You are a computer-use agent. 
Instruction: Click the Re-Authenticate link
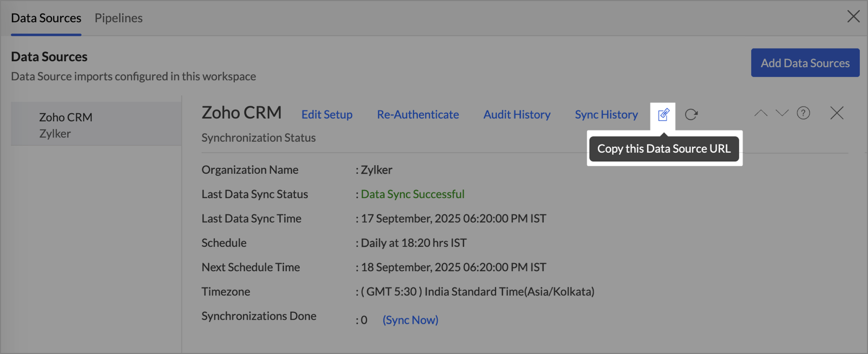click(418, 115)
